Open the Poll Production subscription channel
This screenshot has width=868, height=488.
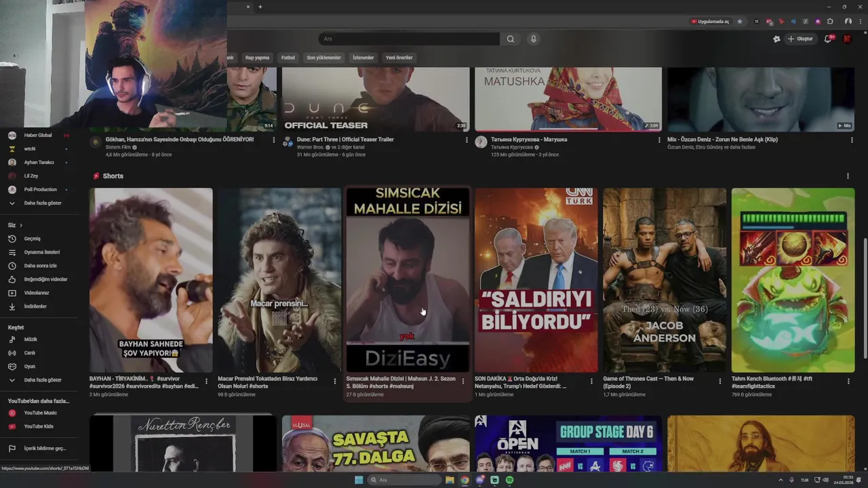pos(39,189)
